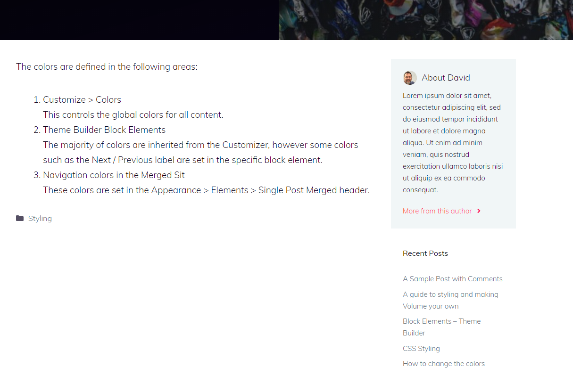Click the colors are defined intro paragraph
Viewport: 573px width, 392px height.
(x=107, y=67)
